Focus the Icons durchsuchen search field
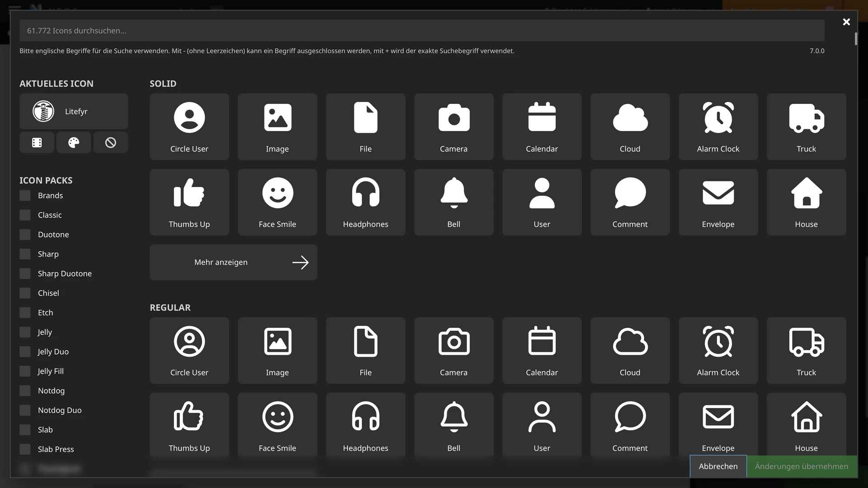The height and width of the screenshot is (488, 868). coord(421,31)
